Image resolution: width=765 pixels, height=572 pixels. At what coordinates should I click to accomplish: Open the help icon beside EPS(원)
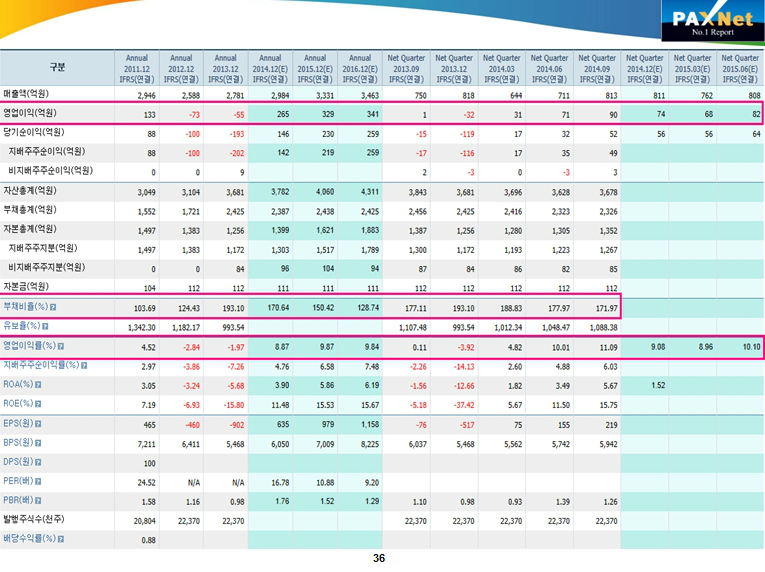40,422
